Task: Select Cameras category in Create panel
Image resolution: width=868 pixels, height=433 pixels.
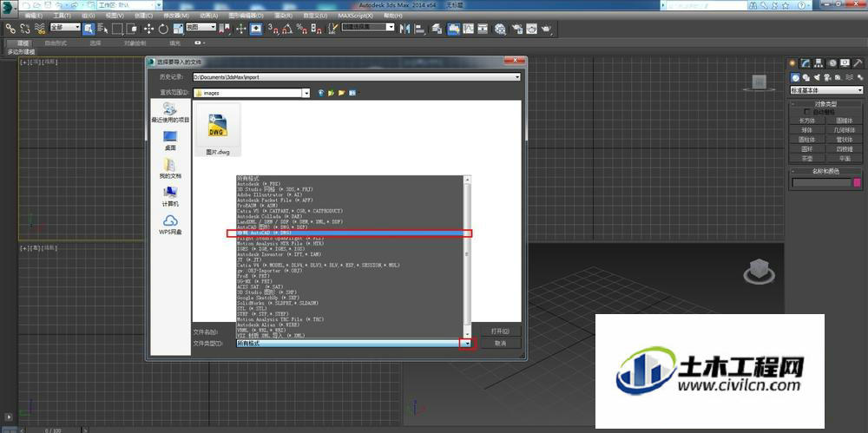Action: coord(827,77)
